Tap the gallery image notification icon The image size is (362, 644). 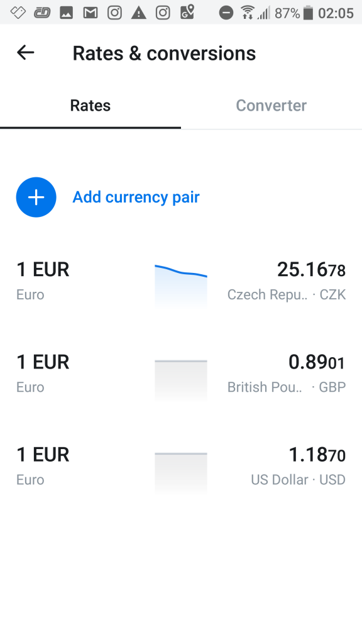pyautogui.click(x=66, y=13)
